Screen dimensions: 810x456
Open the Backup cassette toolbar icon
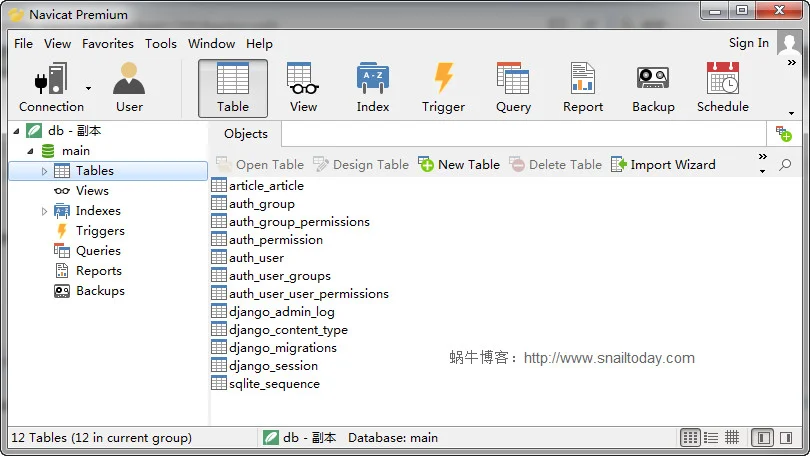pyautogui.click(x=653, y=88)
